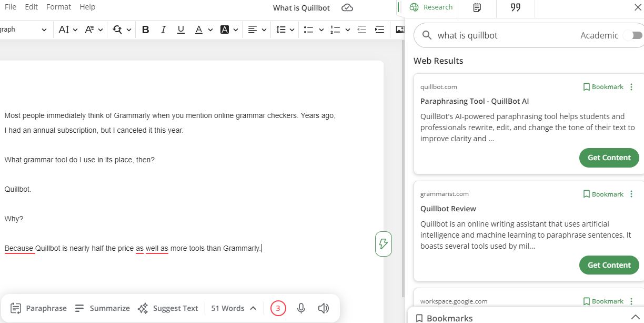Open the read-aloud speaker icon
The width and height of the screenshot is (644, 323).
click(x=323, y=308)
